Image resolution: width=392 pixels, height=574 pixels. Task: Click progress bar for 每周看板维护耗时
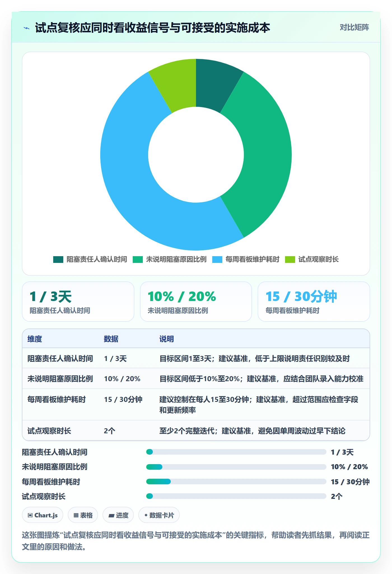pyautogui.click(x=236, y=482)
